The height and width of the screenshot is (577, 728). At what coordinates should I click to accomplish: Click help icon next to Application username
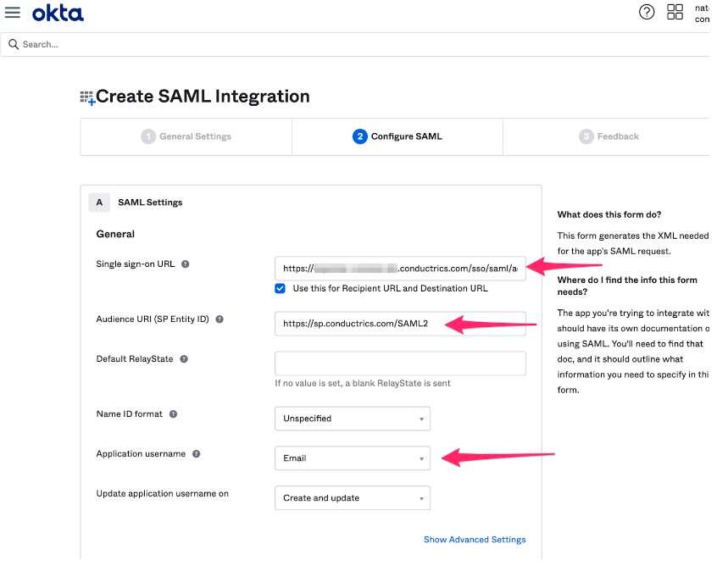pyautogui.click(x=197, y=454)
